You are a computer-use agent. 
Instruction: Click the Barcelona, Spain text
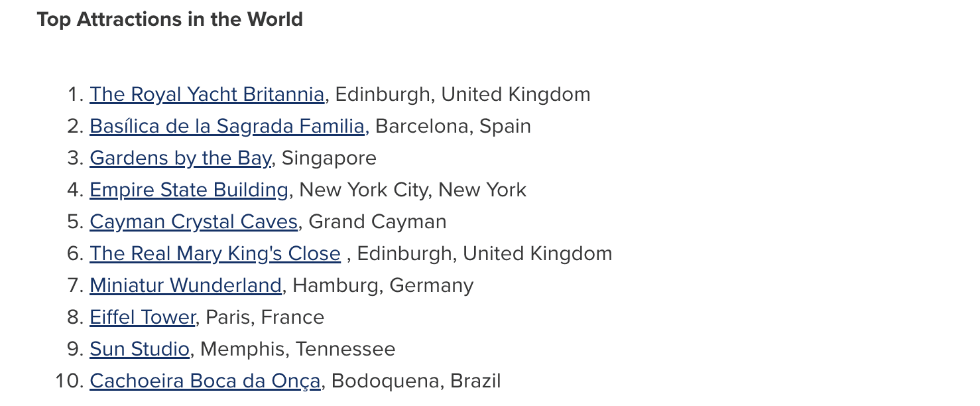tap(454, 127)
